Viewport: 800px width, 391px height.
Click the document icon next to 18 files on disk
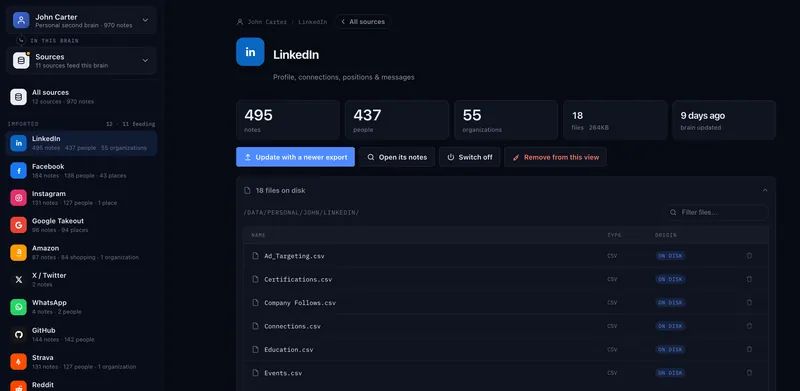pyautogui.click(x=247, y=190)
